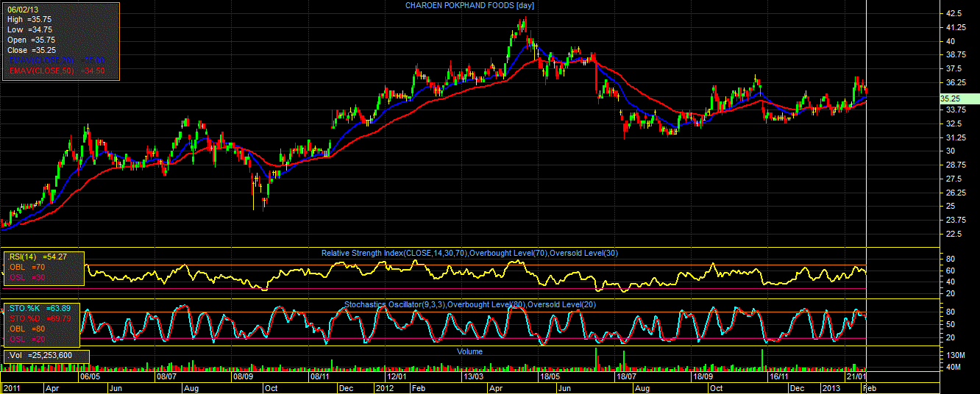Click the High =35.75 value
This screenshot has width=980, height=394.
coord(30,19)
